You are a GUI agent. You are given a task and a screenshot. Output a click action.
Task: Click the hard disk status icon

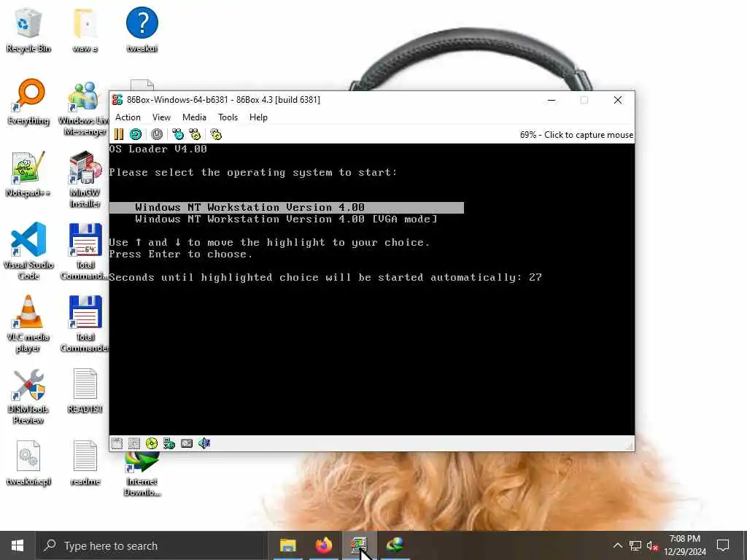pyautogui.click(x=187, y=443)
